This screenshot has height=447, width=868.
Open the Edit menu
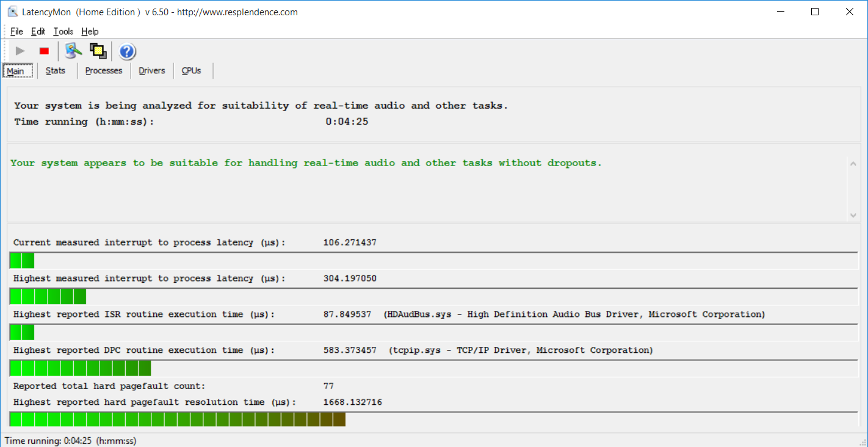38,31
